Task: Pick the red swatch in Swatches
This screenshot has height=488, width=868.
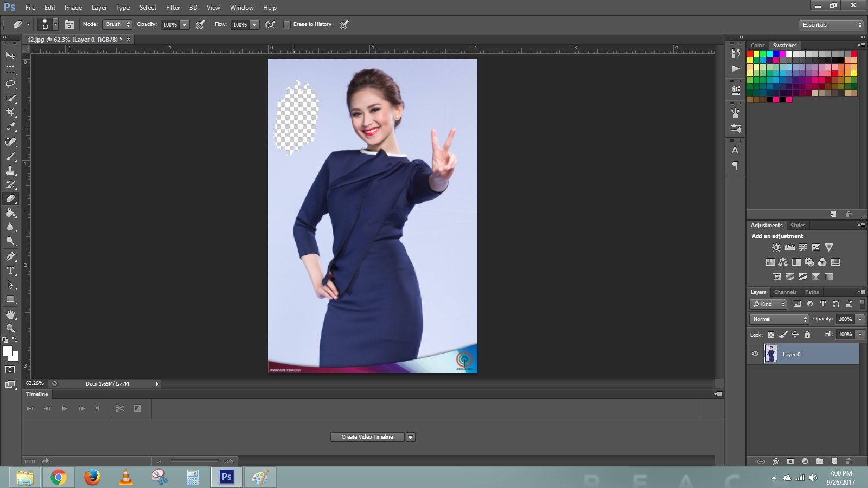Action: [750, 54]
